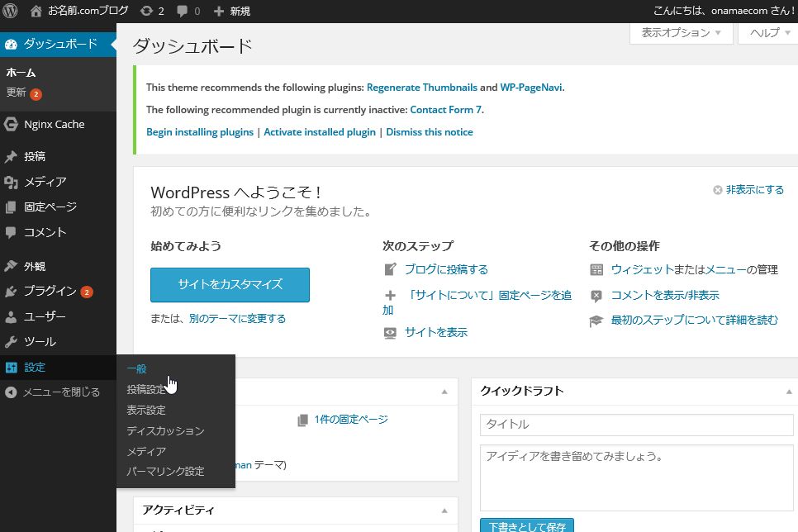
Task: Open the お名前.comブログ site name link
Action: [x=88, y=11]
